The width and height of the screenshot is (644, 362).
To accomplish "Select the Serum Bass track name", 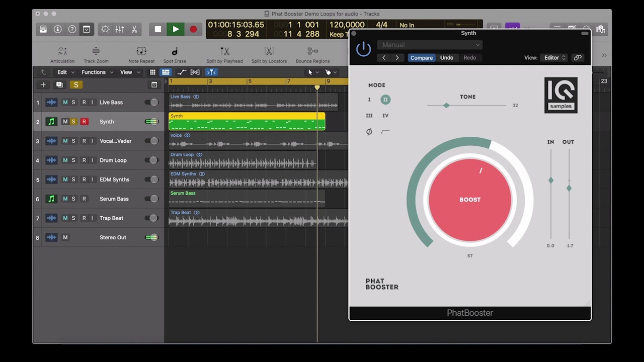I will coord(114,199).
